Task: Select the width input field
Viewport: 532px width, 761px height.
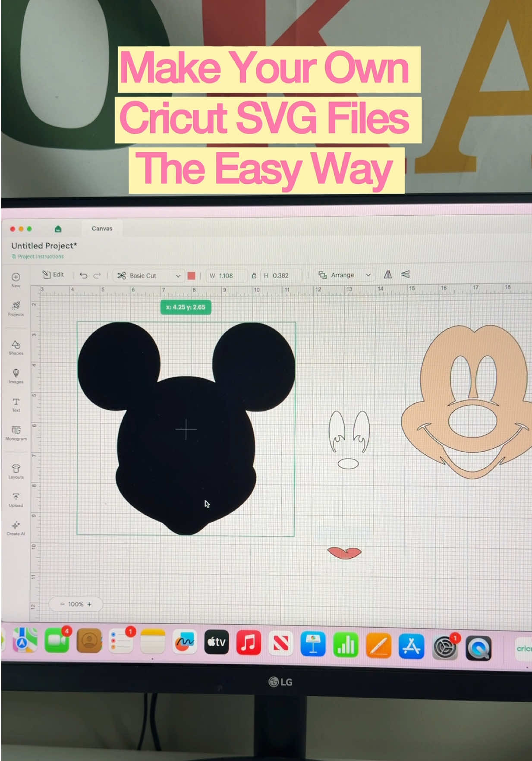Action: pos(227,275)
